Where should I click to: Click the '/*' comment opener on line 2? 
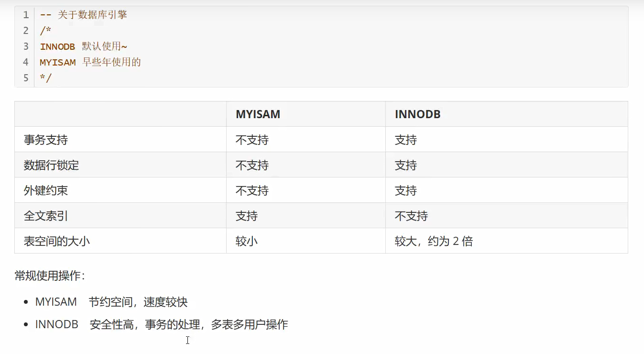click(x=45, y=31)
